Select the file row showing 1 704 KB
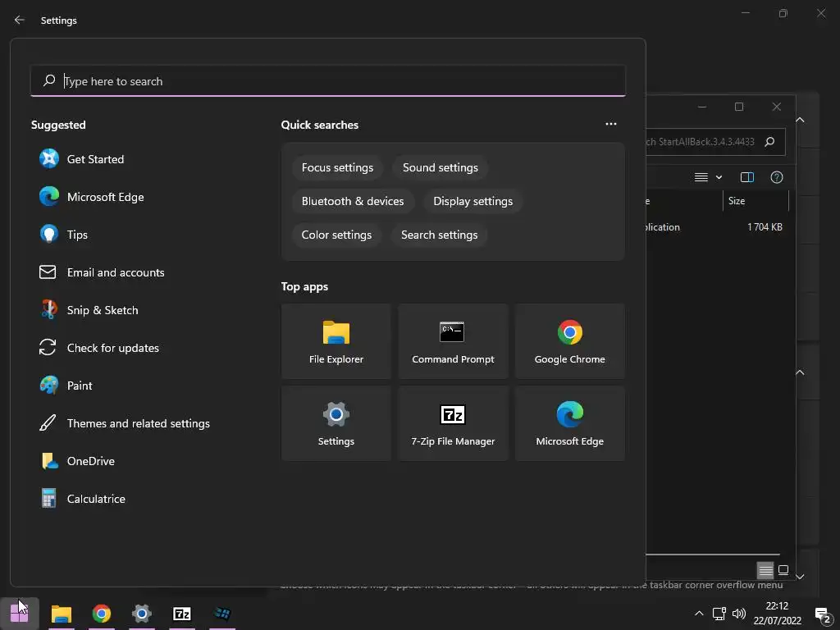The height and width of the screenshot is (630, 840). pos(717,227)
